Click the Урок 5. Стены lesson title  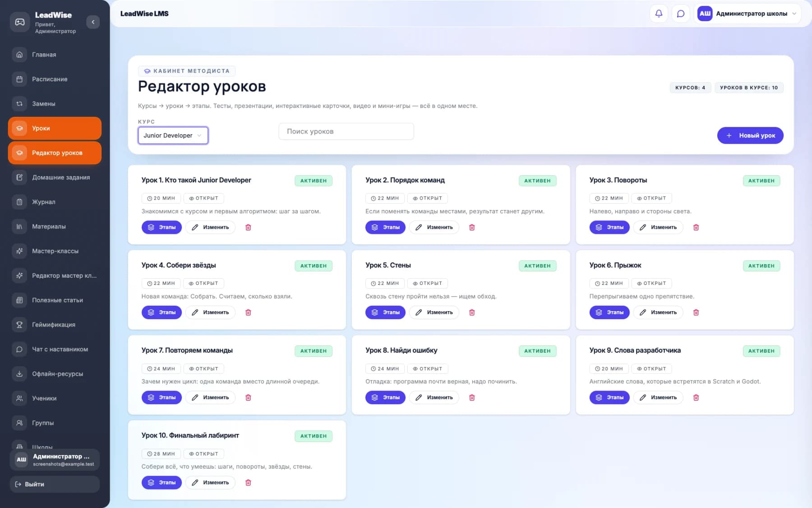[388, 265]
